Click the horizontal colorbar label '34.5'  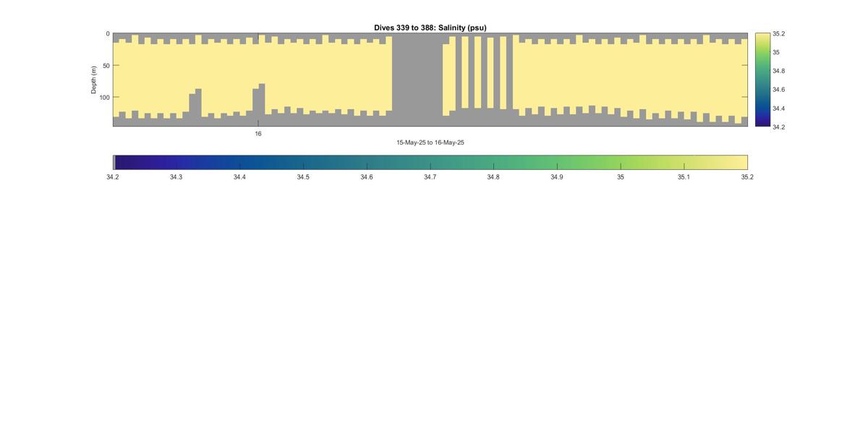coord(303,177)
